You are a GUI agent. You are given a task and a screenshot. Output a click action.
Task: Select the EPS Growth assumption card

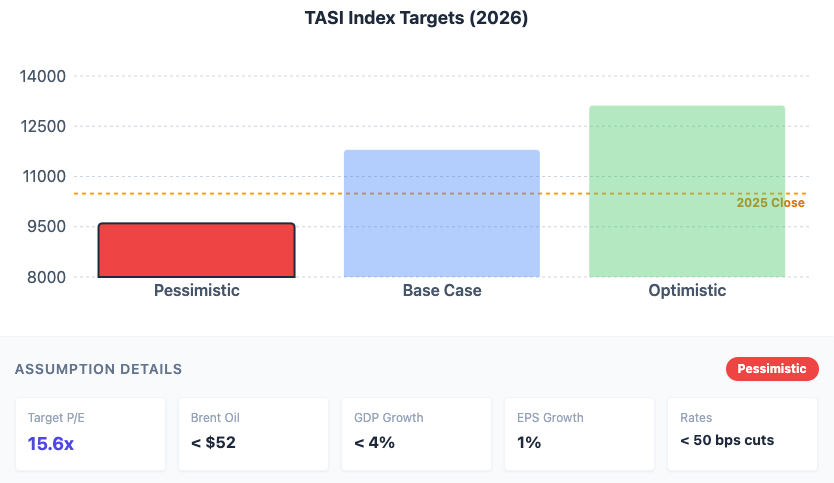pyautogui.click(x=579, y=434)
